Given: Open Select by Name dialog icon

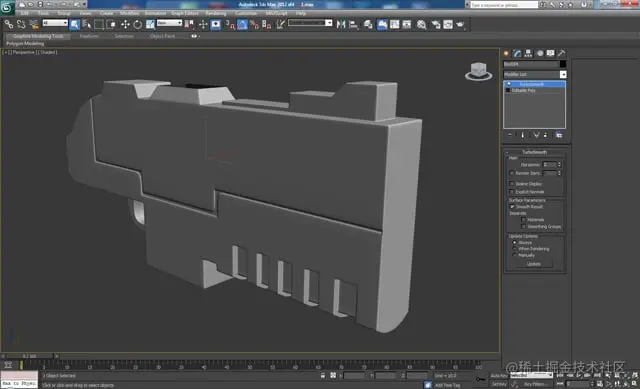Looking at the screenshot, I should [x=86, y=24].
